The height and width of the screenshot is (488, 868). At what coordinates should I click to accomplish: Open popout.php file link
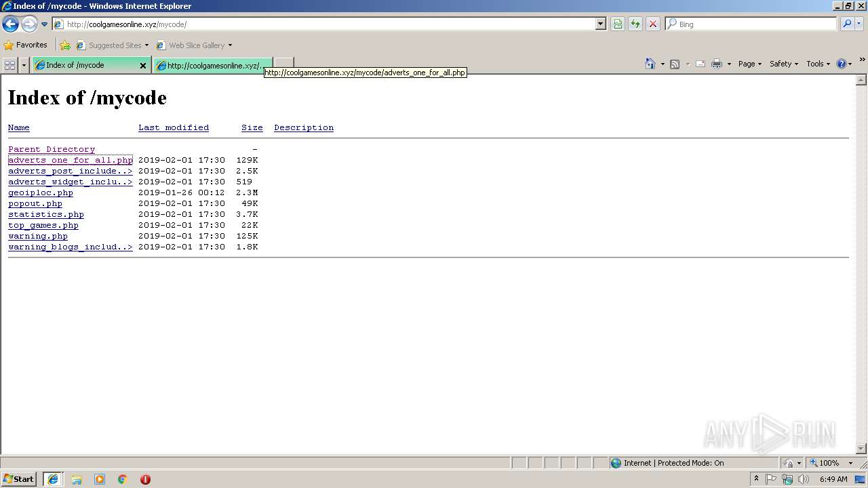pos(35,203)
